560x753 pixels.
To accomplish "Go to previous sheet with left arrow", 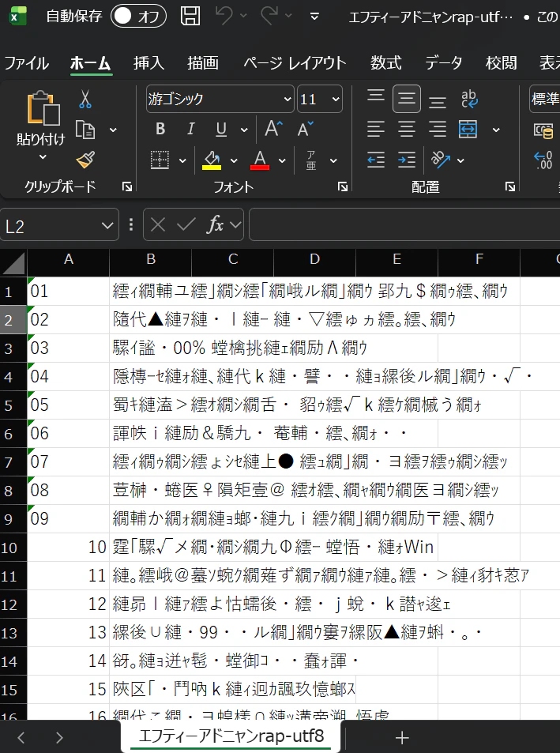I will tap(21, 737).
